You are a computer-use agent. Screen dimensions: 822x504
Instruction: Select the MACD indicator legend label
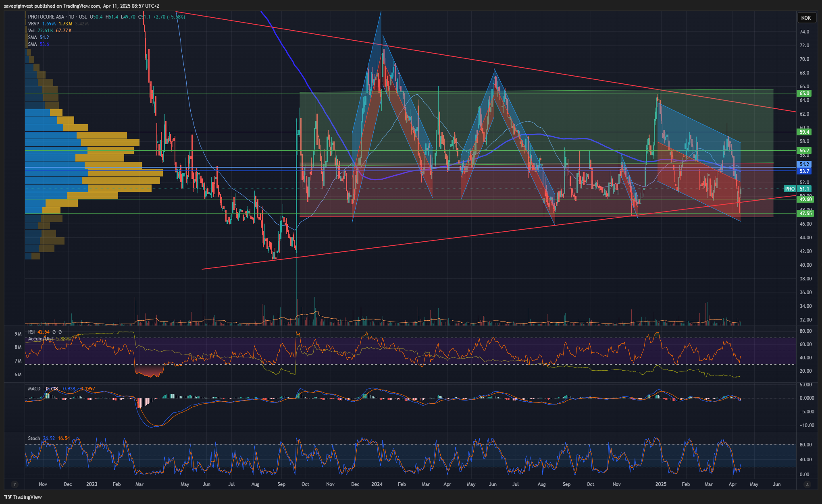pyautogui.click(x=34, y=389)
